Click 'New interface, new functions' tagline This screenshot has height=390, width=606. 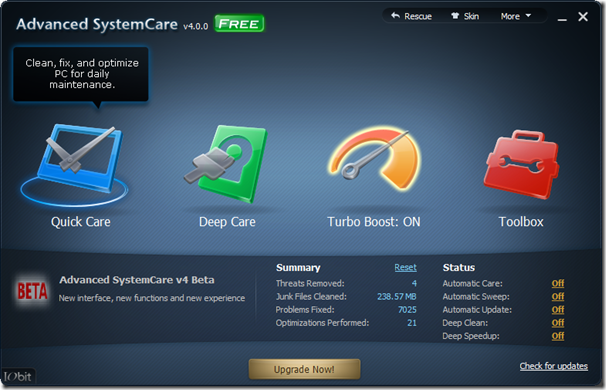[152, 298]
